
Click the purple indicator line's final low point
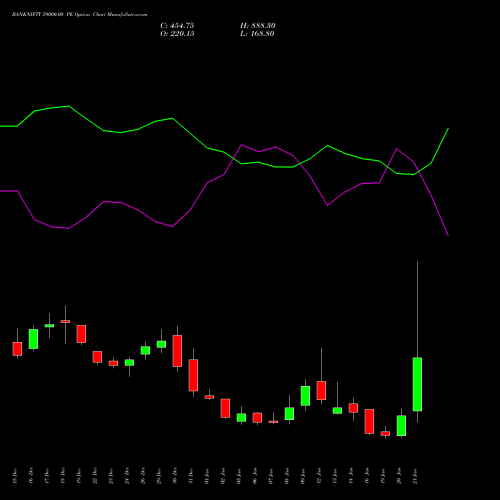pos(448,235)
